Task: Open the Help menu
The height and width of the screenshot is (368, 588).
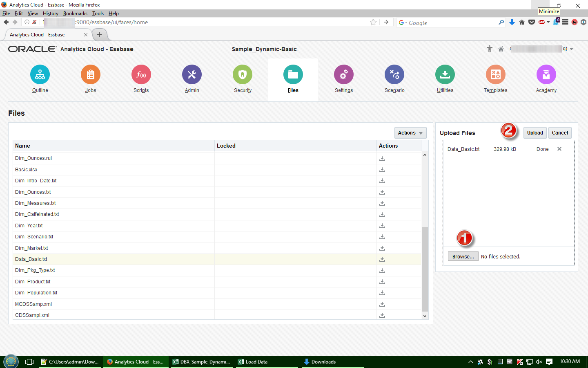Action: click(x=114, y=13)
